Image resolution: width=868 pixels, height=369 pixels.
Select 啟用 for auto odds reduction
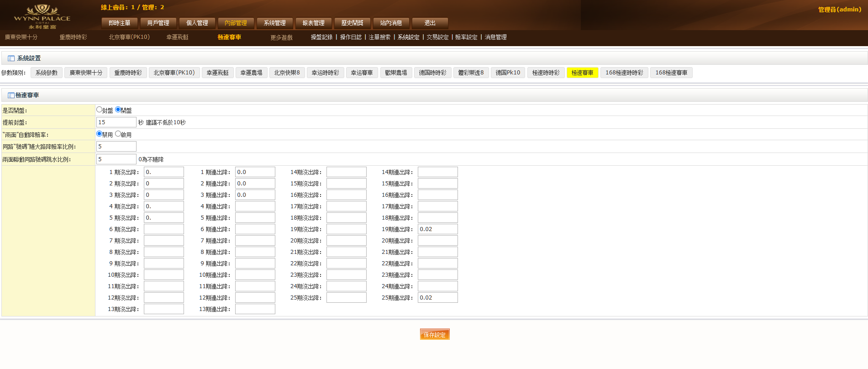[x=118, y=134]
